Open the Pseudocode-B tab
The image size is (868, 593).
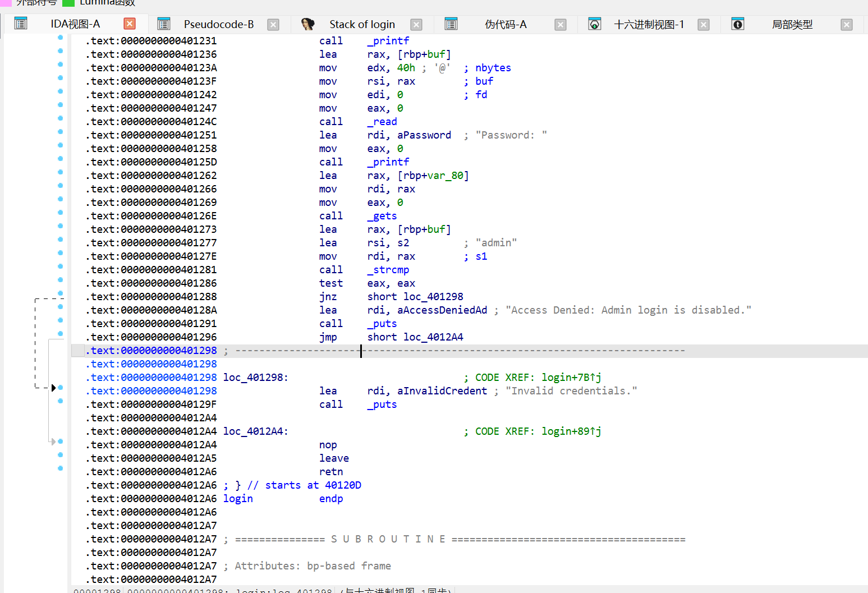[x=219, y=24]
